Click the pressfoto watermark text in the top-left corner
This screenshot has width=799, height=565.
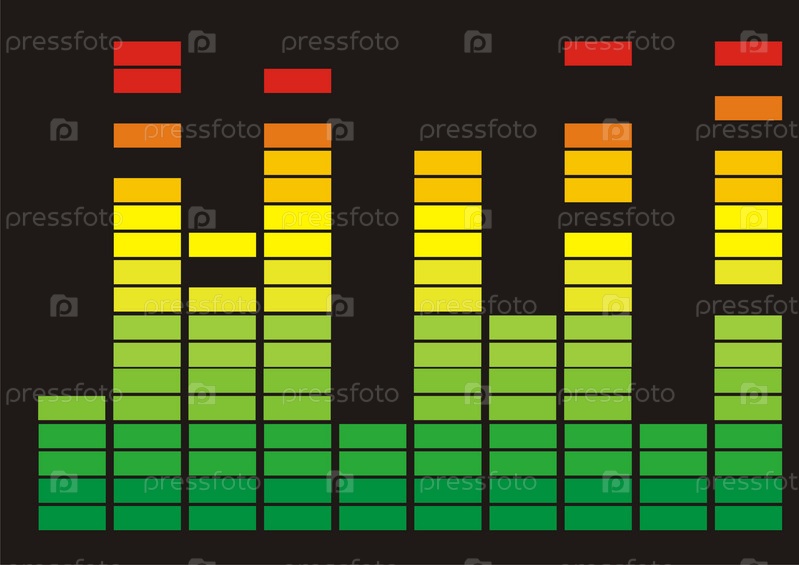coord(62,42)
